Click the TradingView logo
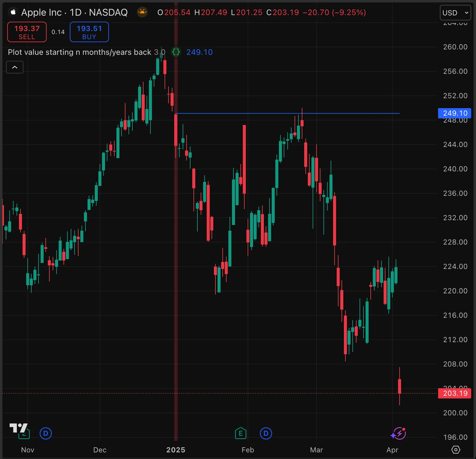 [x=18, y=428]
